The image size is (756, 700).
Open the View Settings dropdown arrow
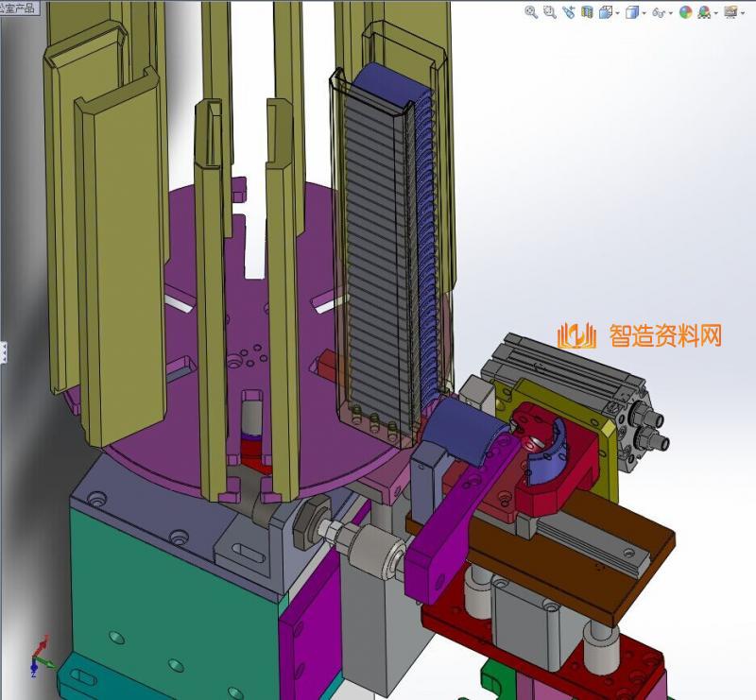click(x=743, y=13)
